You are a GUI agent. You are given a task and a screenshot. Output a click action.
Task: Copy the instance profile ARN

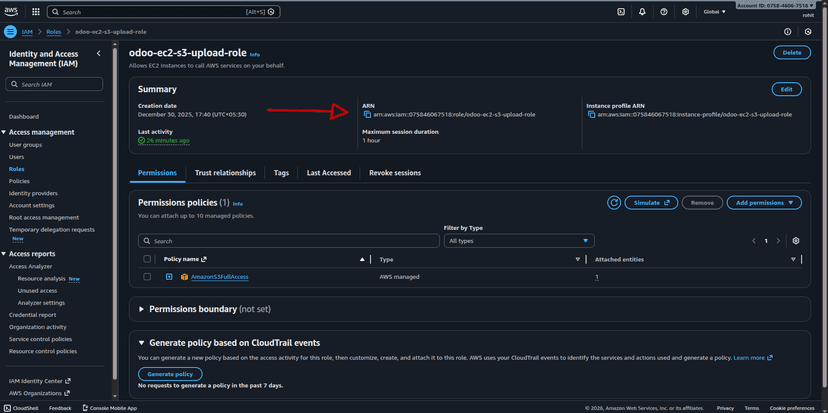click(592, 115)
